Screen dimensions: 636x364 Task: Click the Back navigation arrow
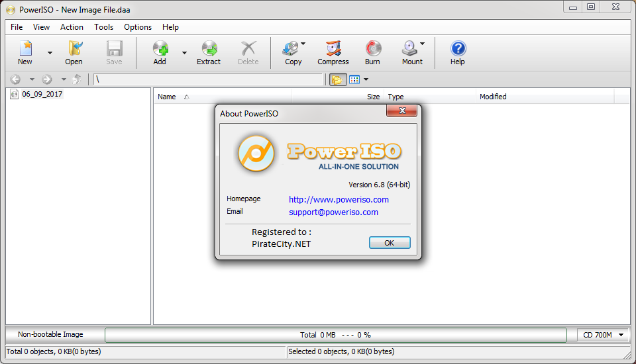tap(15, 79)
